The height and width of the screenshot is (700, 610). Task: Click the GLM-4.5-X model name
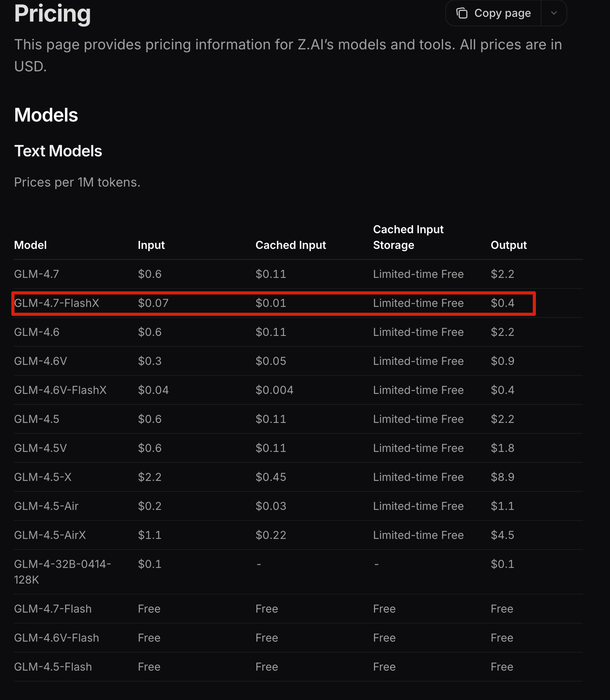point(43,477)
